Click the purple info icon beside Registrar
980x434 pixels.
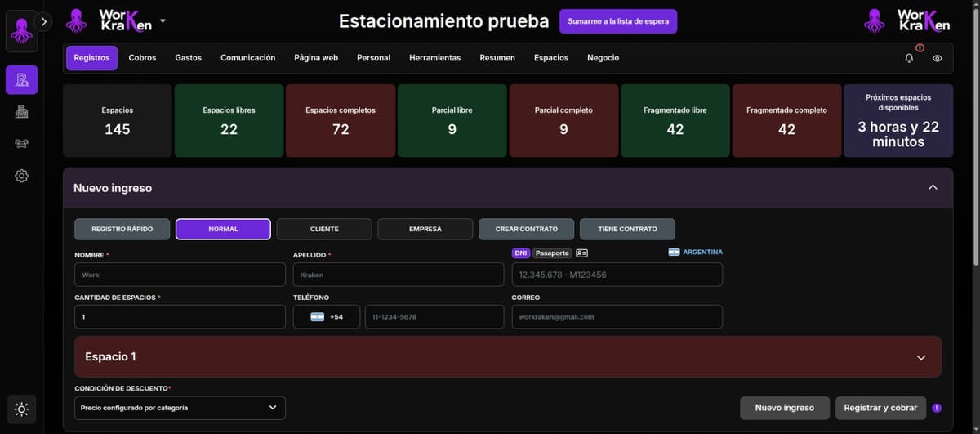coord(937,408)
